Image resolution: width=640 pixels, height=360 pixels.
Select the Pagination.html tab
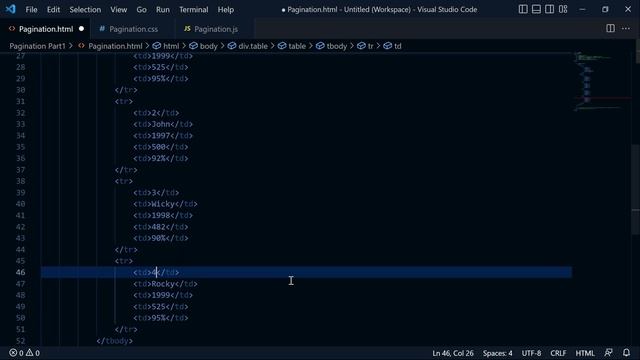pos(46,29)
